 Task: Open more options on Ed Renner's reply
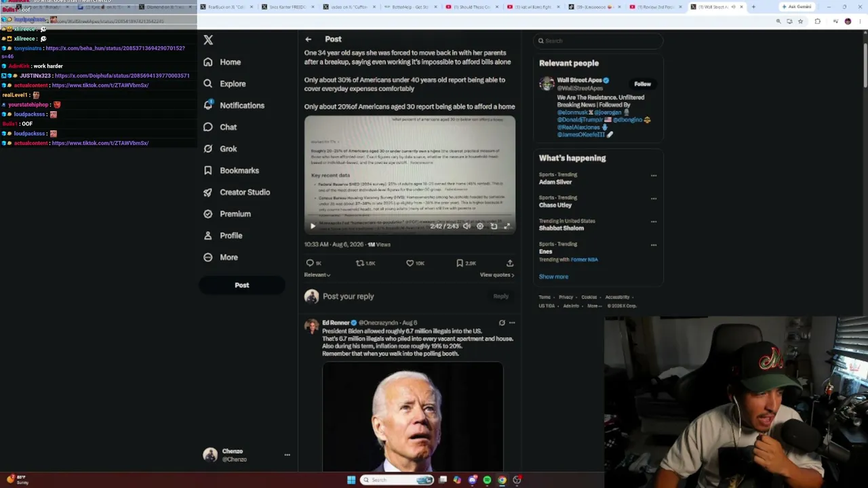tap(512, 323)
